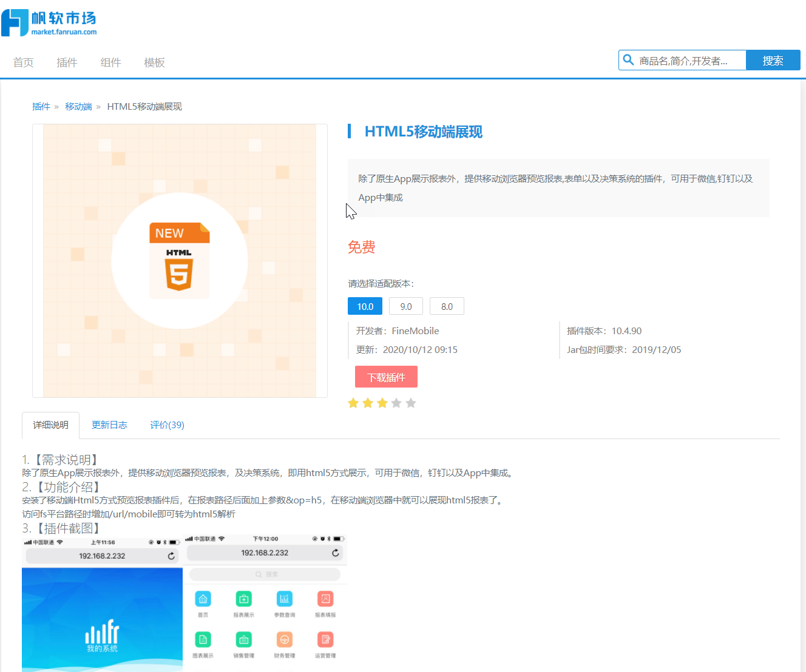Screen dimensions: 806x672
Task: Open the 插件 navigation menu item
Action: coord(67,62)
